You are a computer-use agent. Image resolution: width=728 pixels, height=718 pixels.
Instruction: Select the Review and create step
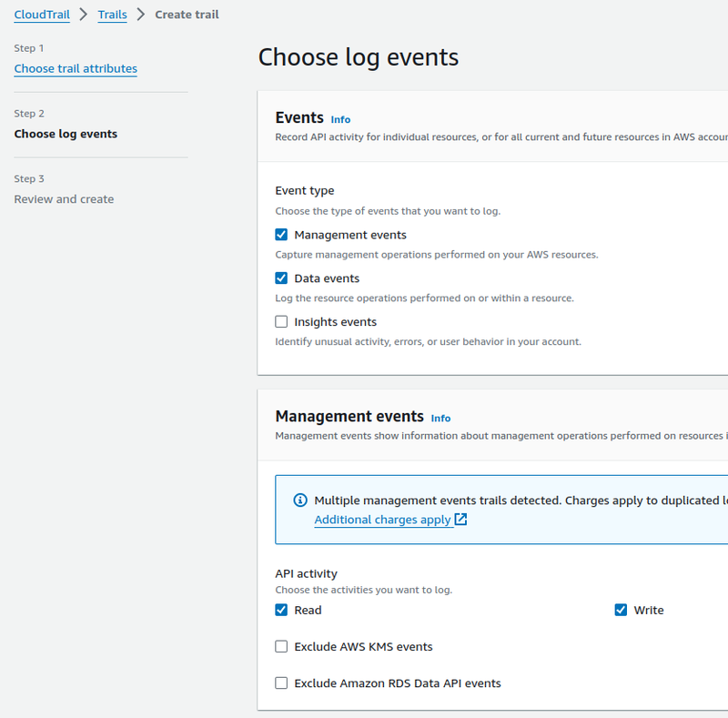click(64, 199)
